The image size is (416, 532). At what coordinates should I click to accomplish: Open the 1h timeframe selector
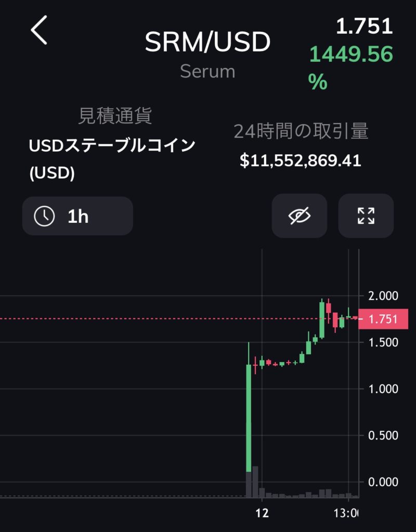point(77,216)
